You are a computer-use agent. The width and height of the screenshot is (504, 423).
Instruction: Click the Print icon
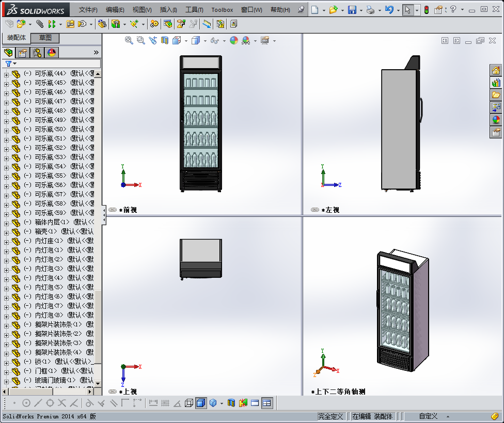coord(371,10)
